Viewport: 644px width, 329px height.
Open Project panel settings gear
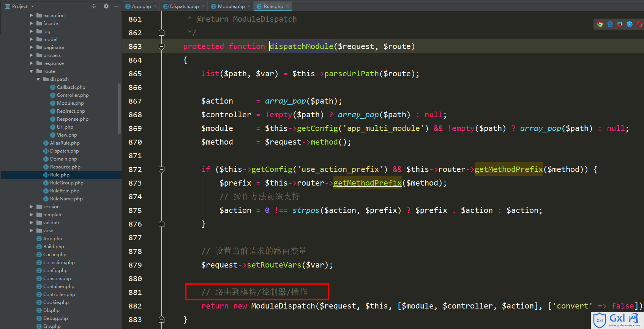point(106,6)
